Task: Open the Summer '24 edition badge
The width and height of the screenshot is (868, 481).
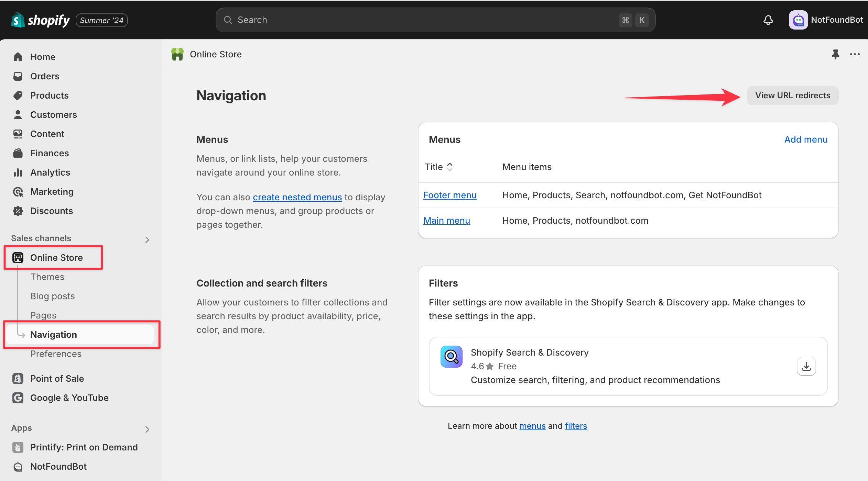Action: point(102,20)
